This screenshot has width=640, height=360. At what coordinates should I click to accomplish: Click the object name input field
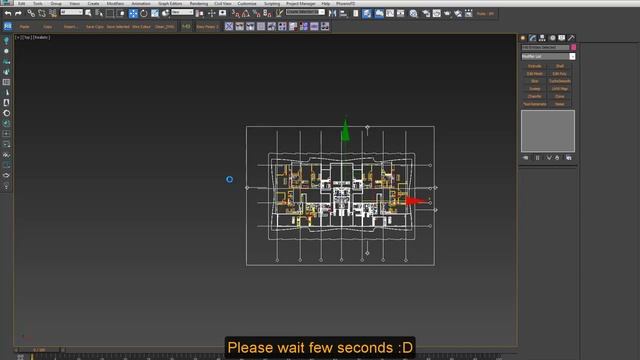click(545, 48)
